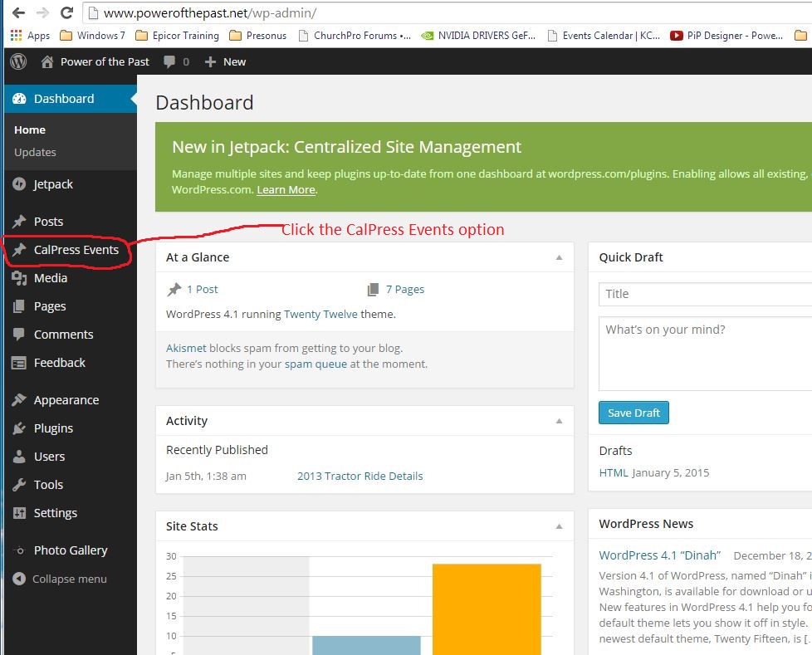
Task: Click the browser forward arrow
Action: pyautogui.click(x=42, y=12)
